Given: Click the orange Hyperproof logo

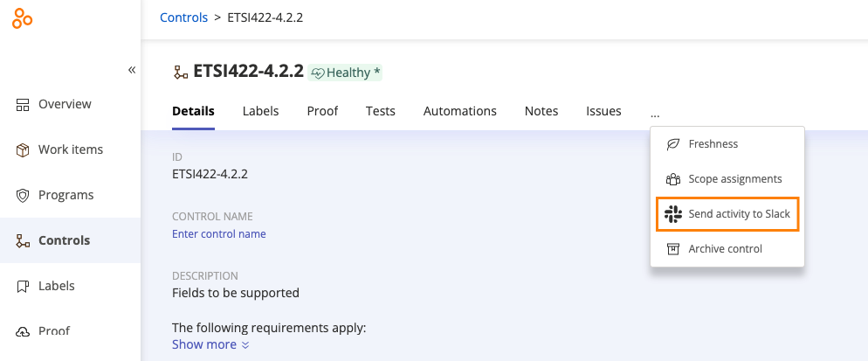Looking at the screenshot, I should point(22,17).
